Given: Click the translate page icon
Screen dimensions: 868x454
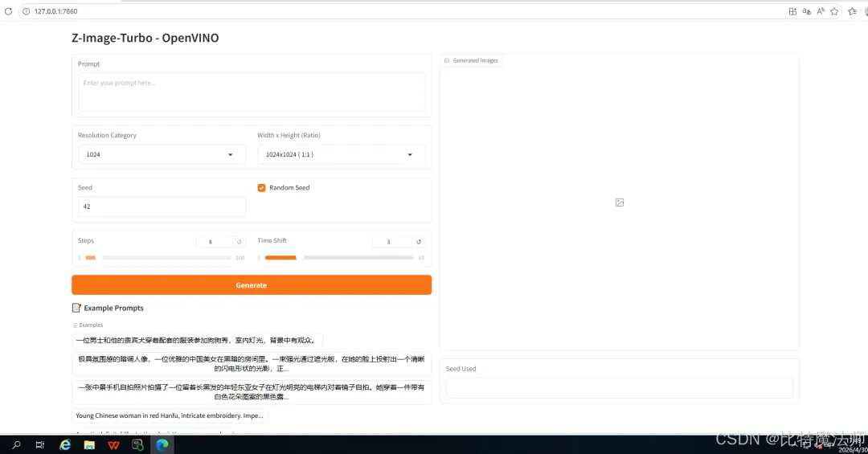Looking at the screenshot, I should tap(807, 11).
